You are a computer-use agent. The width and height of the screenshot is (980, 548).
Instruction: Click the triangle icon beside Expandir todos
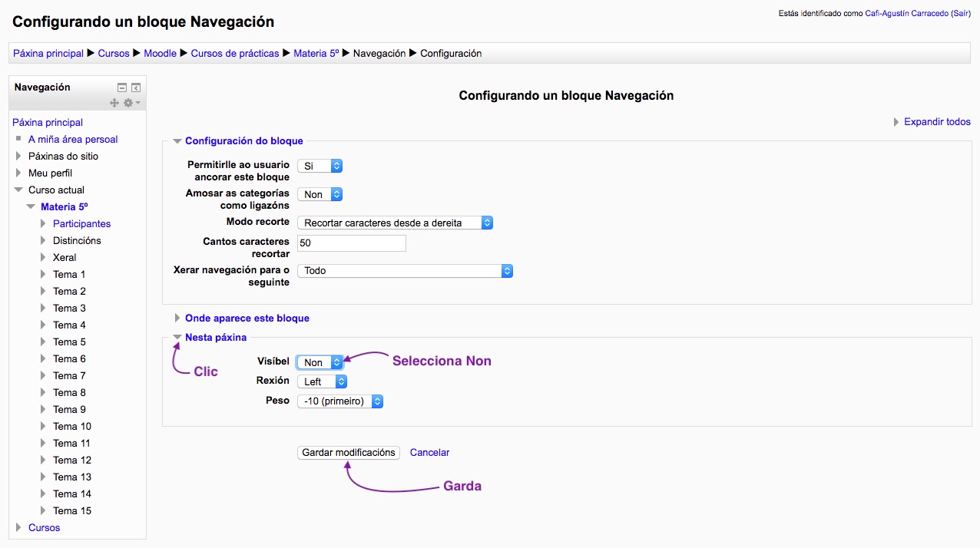[x=896, y=122]
